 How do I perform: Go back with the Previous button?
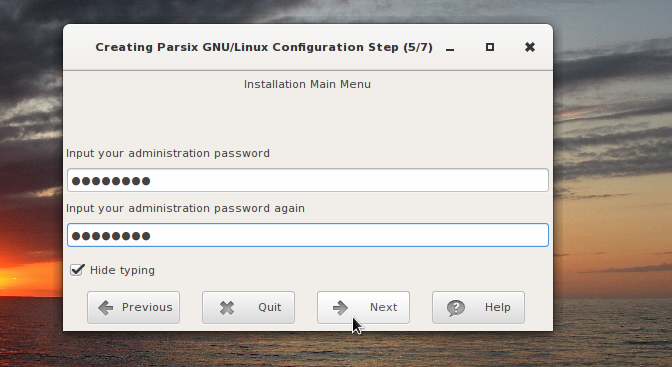pos(133,307)
